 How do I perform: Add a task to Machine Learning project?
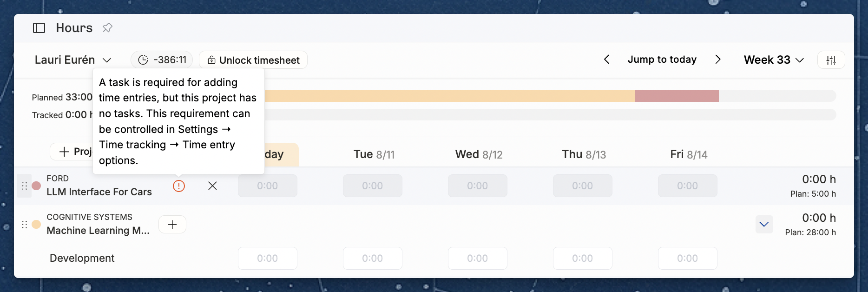(172, 225)
